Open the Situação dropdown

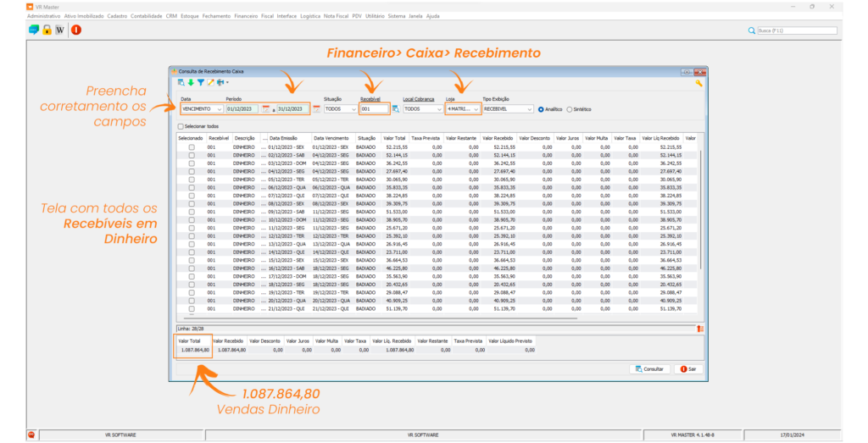[x=341, y=109]
